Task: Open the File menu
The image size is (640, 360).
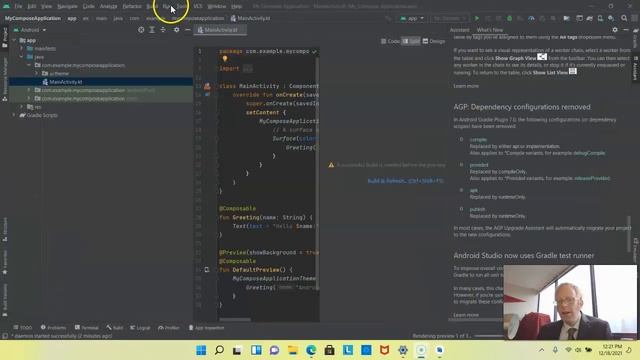Action: (x=18, y=6)
